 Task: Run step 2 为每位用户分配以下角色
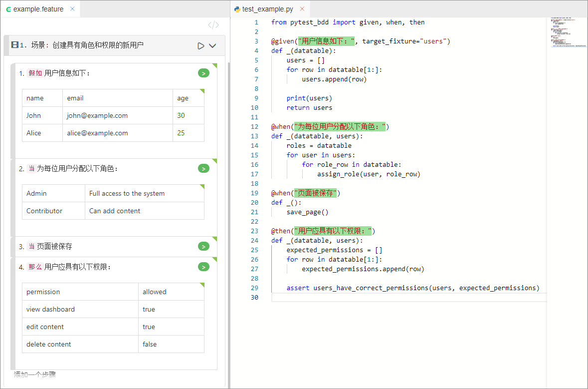pos(203,168)
